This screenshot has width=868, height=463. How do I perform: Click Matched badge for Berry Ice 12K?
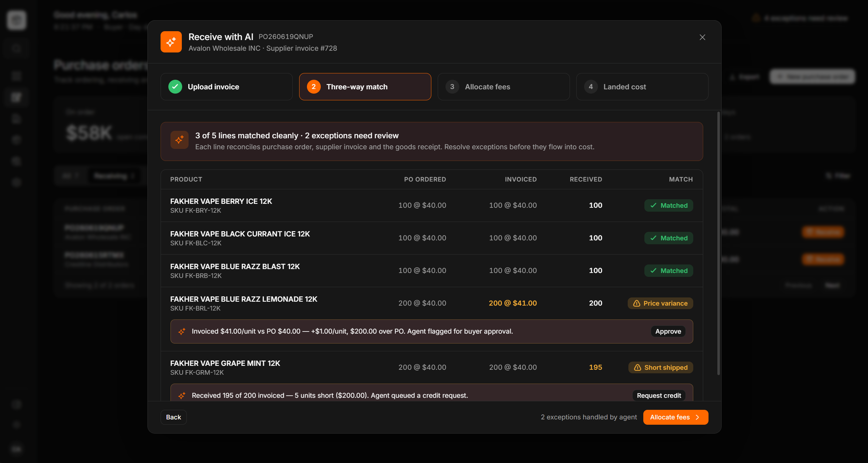click(668, 206)
